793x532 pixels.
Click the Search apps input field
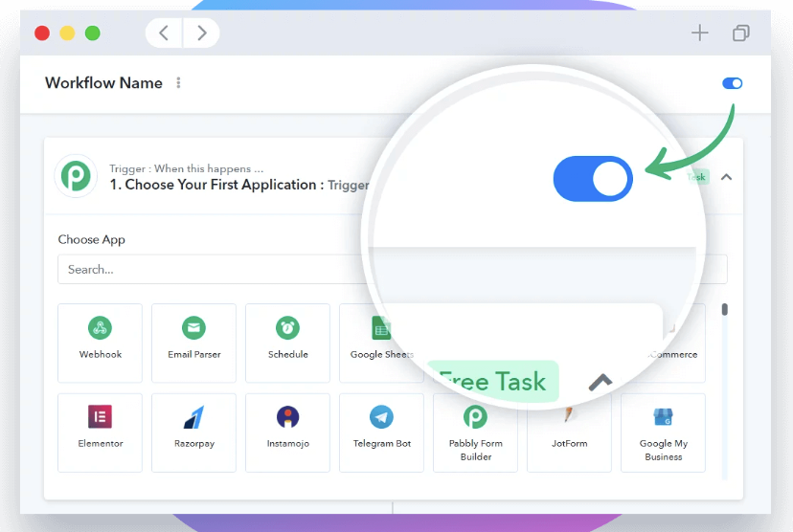click(x=211, y=270)
